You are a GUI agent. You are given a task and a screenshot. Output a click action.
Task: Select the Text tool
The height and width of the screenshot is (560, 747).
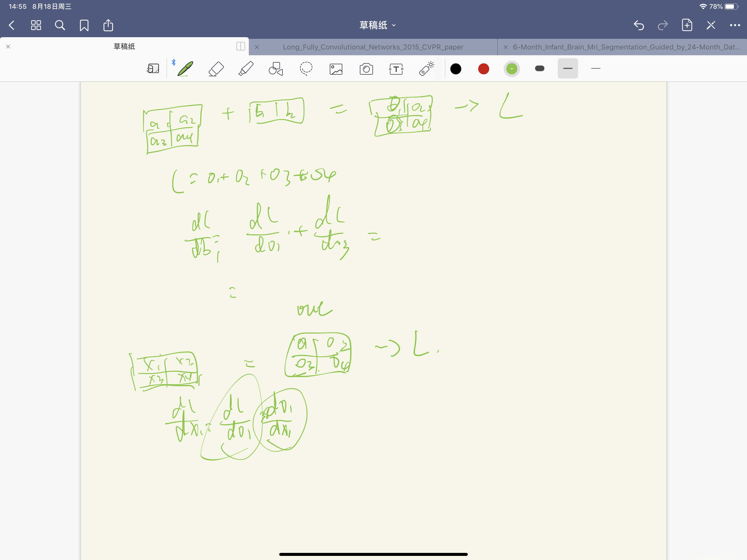(x=396, y=69)
